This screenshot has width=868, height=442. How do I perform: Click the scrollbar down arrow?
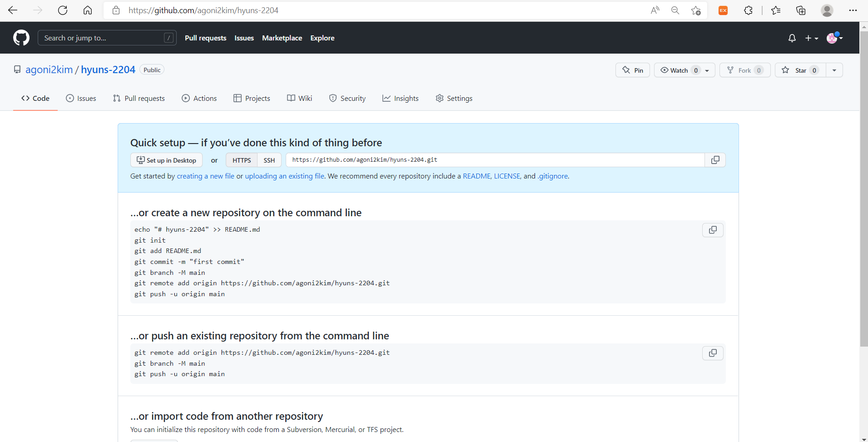click(864, 439)
